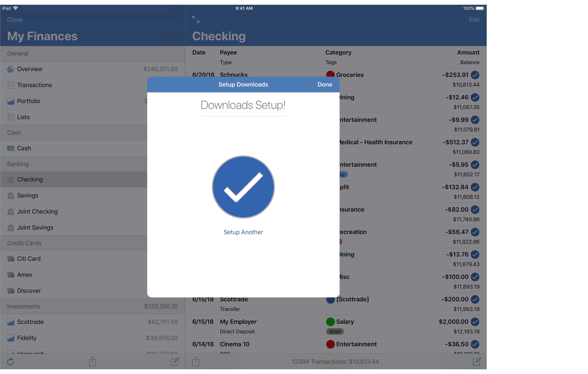
Task: Tap Done in Setup Downloads dialog
Action: pyautogui.click(x=325, y=84)
